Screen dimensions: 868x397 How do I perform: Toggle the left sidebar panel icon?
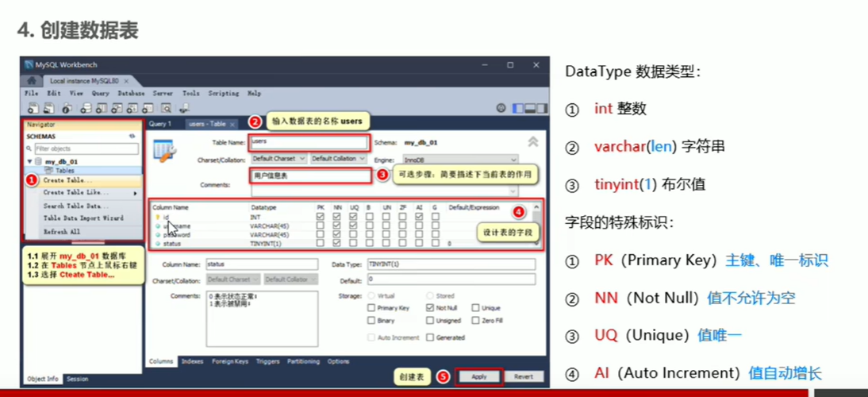point(518,109)
